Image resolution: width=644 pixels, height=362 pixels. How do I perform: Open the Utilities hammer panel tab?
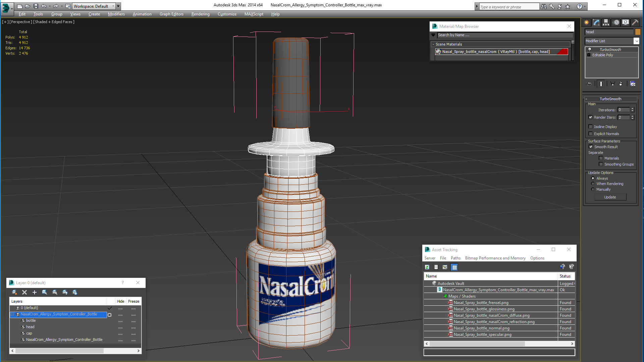[x=635, y=22]
